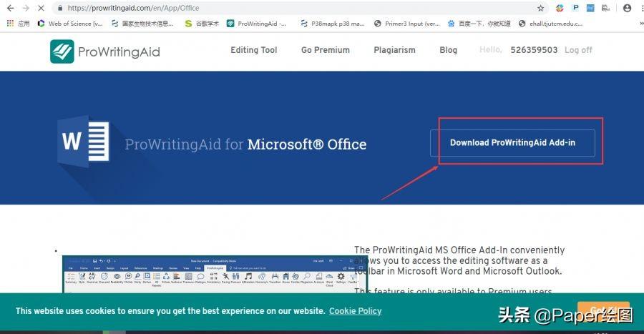Screen dimensions: 644x334
Task: Open the letter P extension icon
Action: [575, 8]
